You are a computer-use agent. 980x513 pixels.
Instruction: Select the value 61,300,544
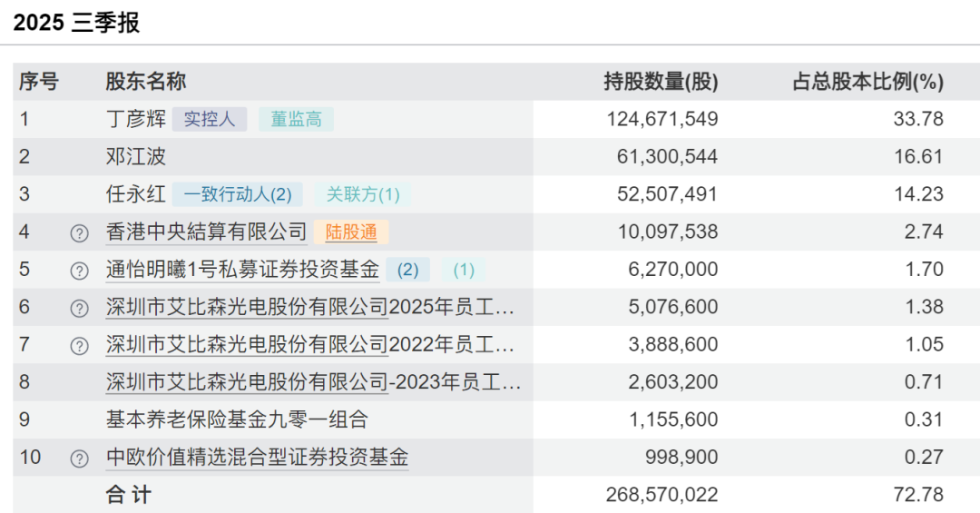coord(668,156)
